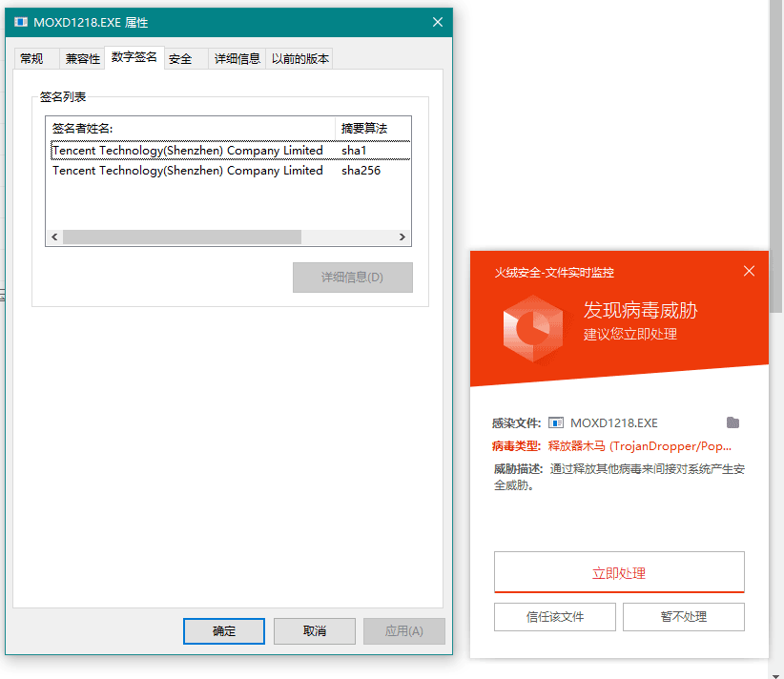Click 信任该文件 to trust the file
The height and width of the screenshot is (679, 784).
pyautogui.click(x=554, y=616)
